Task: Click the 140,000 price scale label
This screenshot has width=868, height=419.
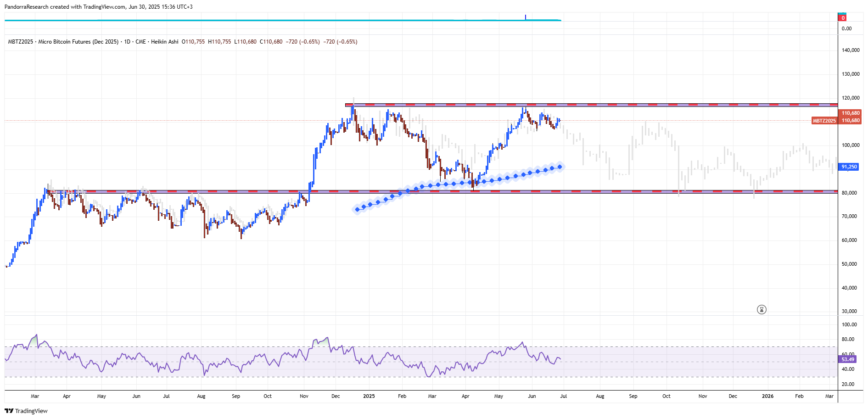Action: [851, 50]
